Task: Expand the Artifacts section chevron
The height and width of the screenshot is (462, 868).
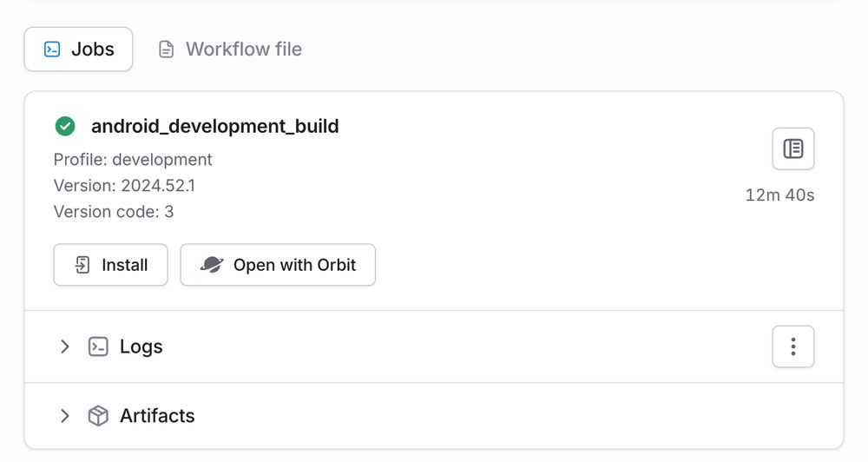Action: coord(65,416)
